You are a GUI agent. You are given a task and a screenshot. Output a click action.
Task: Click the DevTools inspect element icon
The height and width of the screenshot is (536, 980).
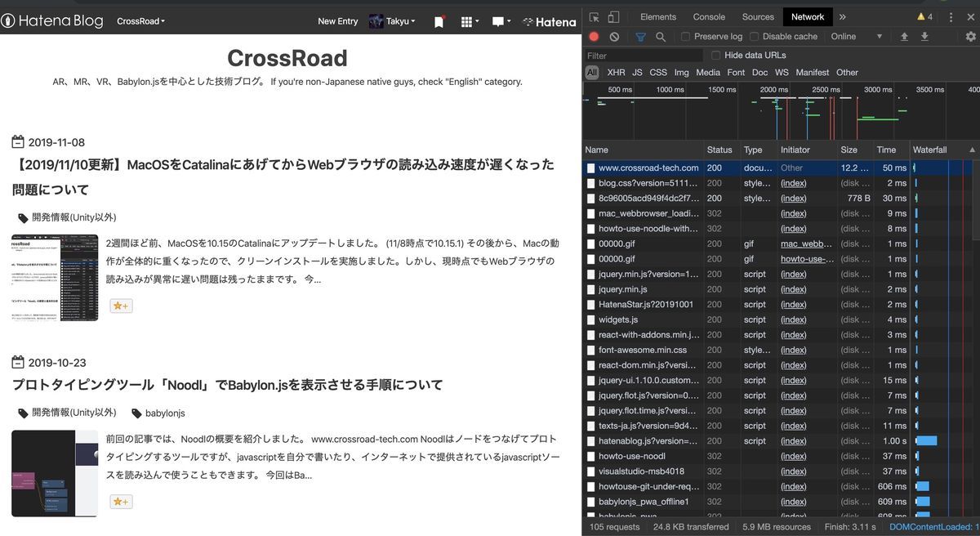(595, 16)
